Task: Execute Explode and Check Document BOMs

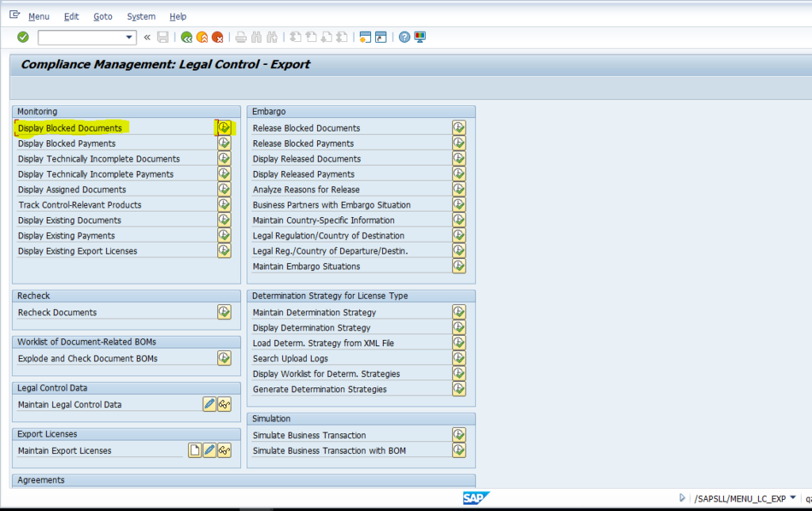Action: (224, 358)
